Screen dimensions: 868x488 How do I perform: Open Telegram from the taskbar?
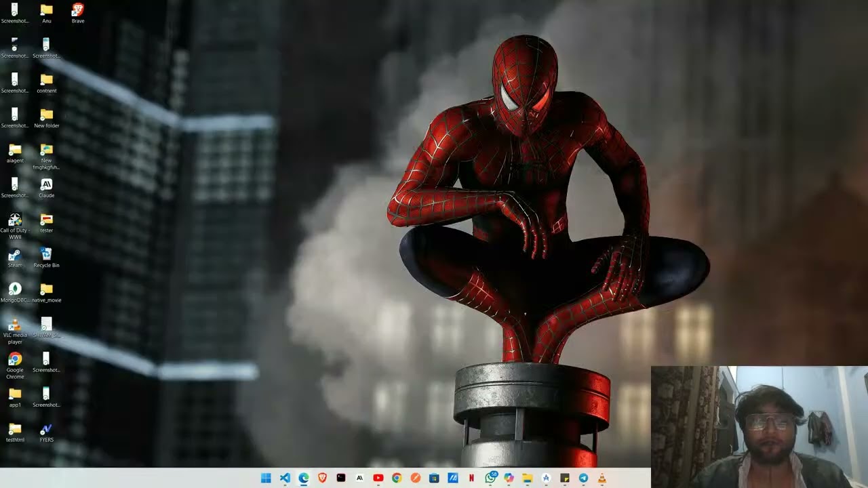[x=583, y=478]
